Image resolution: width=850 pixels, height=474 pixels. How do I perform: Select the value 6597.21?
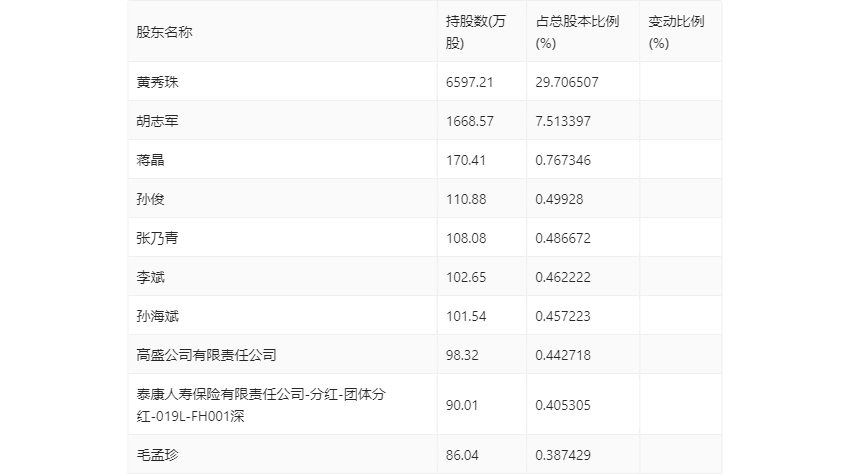pyautogui.click(x=469, y=82)
